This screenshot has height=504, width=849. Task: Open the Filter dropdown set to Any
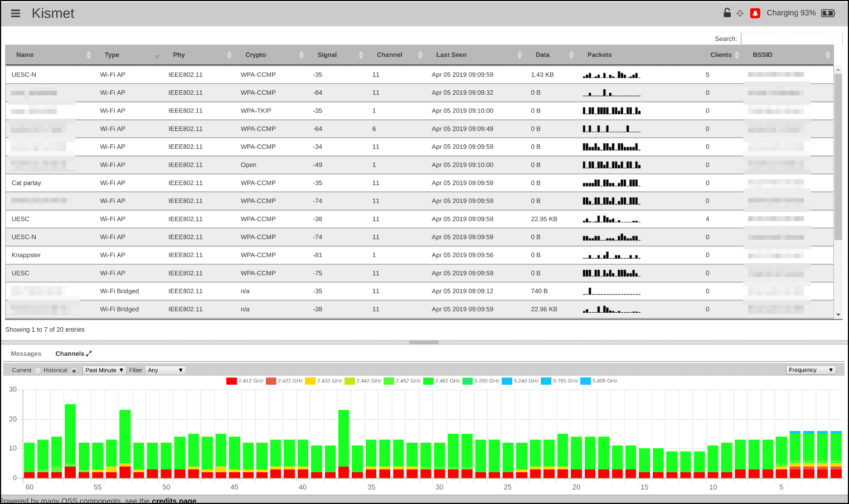pos(165,370)
